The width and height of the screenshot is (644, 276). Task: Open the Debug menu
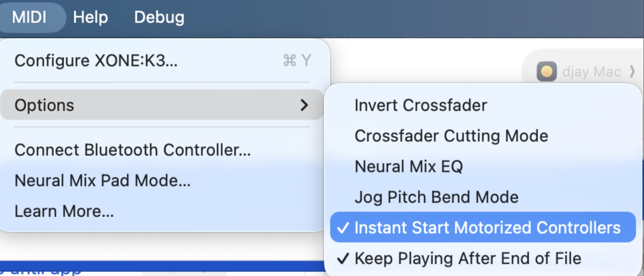159,17
